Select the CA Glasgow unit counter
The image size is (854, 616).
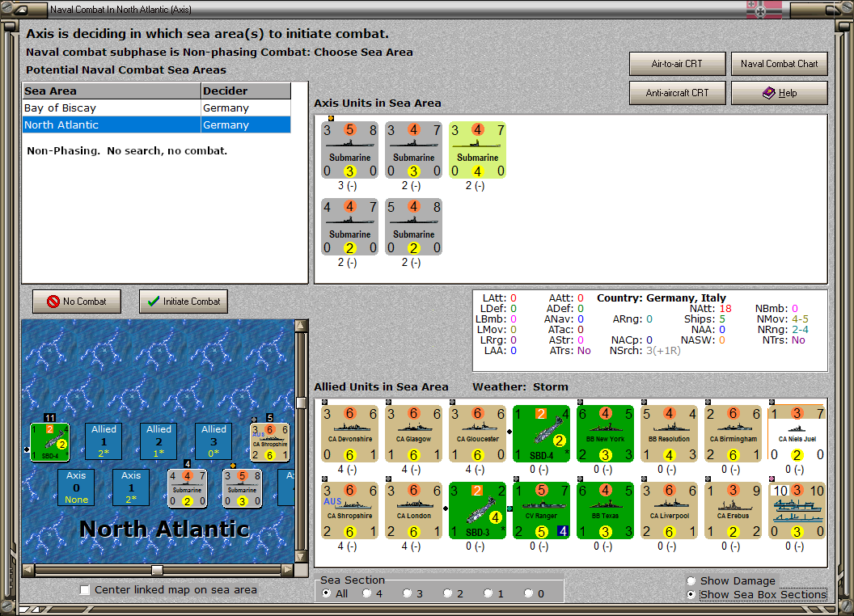click(413, 433)
